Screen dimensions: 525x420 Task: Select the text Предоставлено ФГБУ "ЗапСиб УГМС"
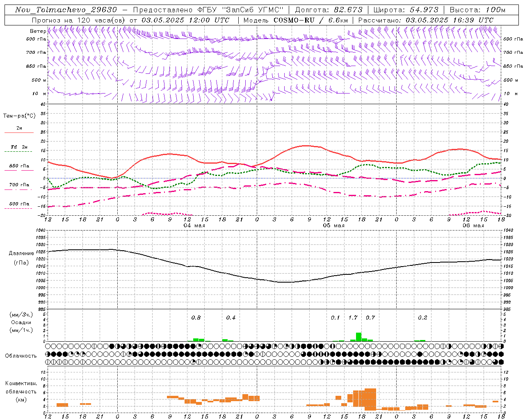[208, 10]
